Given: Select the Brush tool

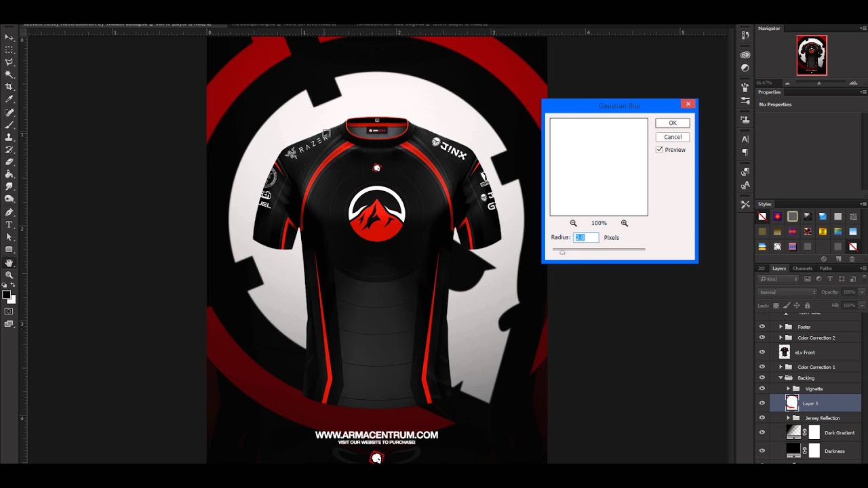Looking at the screenshot, I should 9,125.
